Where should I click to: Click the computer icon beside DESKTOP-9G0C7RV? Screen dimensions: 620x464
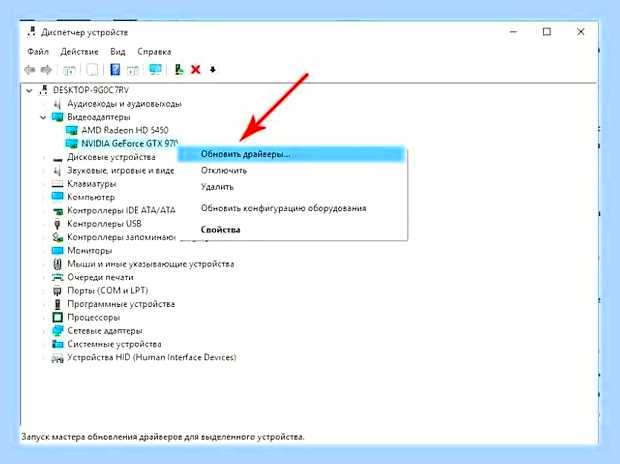[43, 90]
